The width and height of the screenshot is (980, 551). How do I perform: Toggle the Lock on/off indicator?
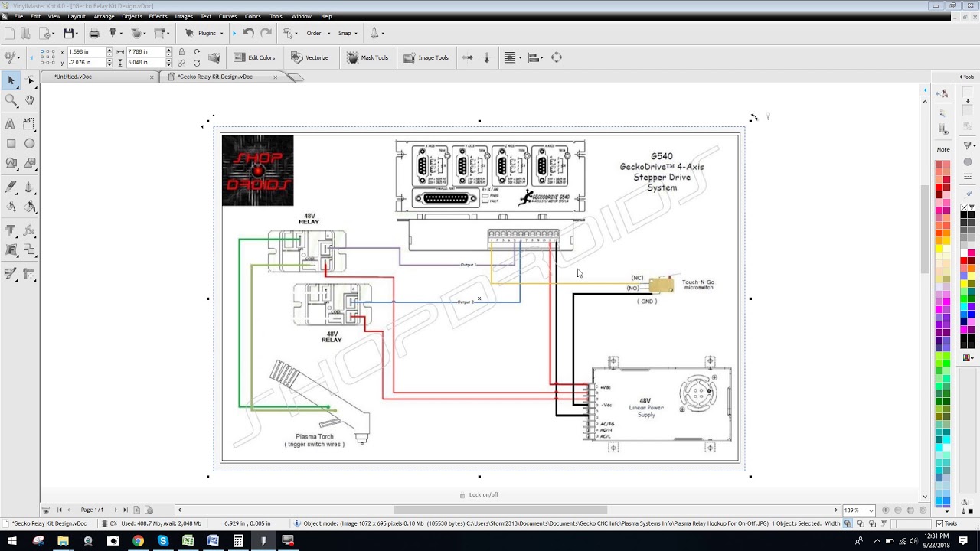pyautogui.click(x=479, y=495)
